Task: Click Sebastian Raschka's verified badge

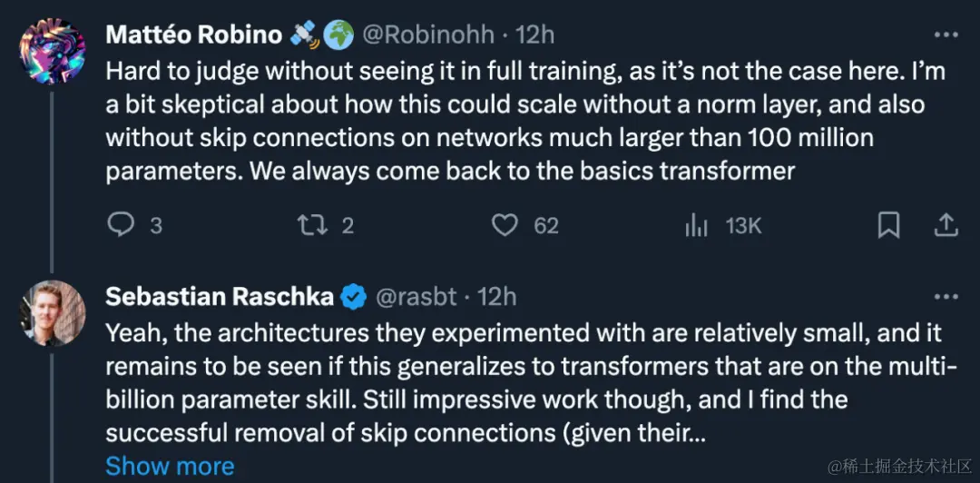Action: 353,297
